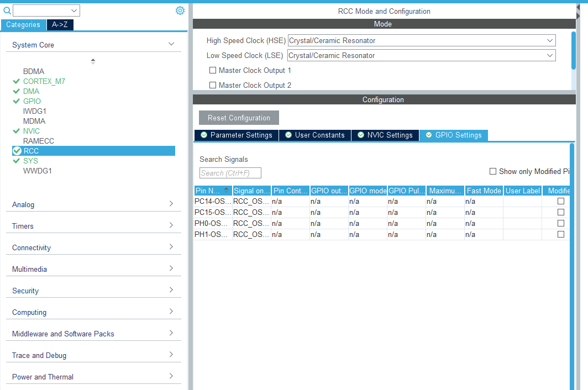Select IWDG1 in the peripheral list
The image size is (588, 390).
34,111
